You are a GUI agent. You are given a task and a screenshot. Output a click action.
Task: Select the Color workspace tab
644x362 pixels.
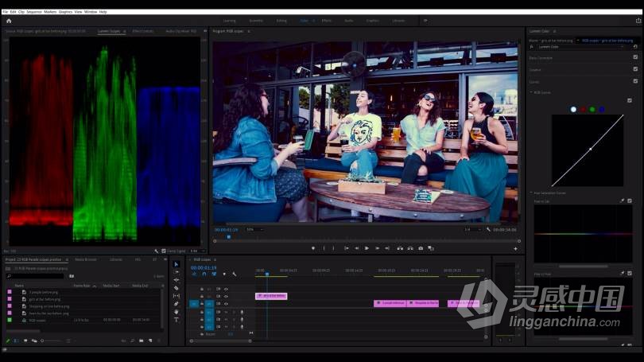305,21
